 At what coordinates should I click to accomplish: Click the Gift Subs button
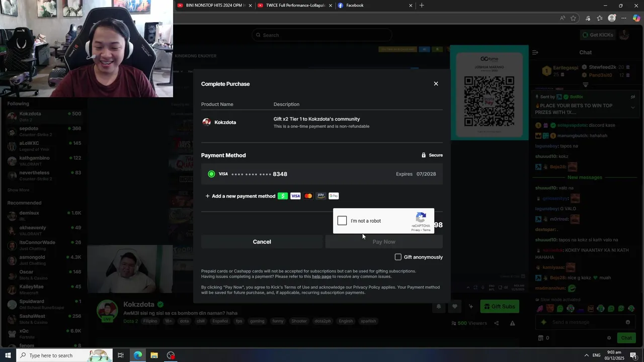[500, 307]
